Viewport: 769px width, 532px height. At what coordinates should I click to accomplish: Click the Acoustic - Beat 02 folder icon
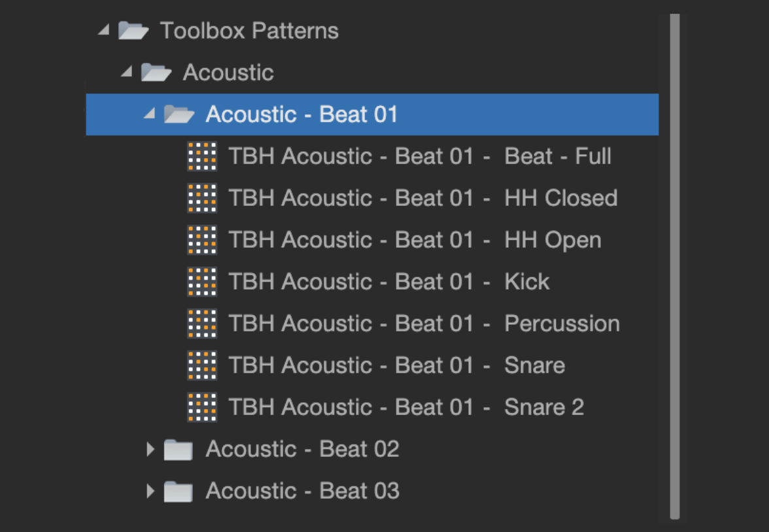click(x=178, y=450)
